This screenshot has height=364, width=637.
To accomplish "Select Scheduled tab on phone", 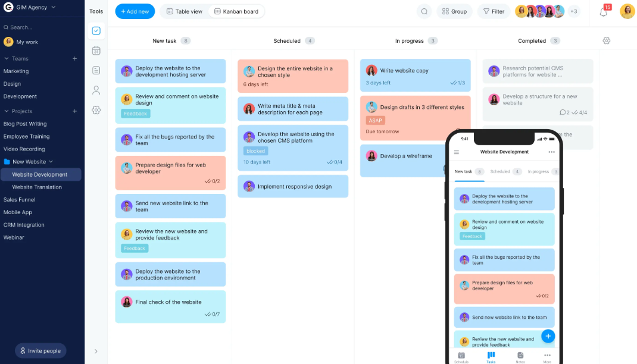I will pyautogui.click(x=506, y=172).
